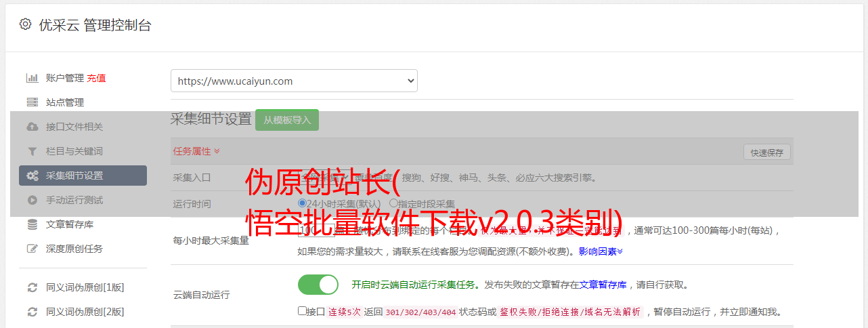Click the 快速保存 button
868x328 pixels.
[x=767, y=152]
